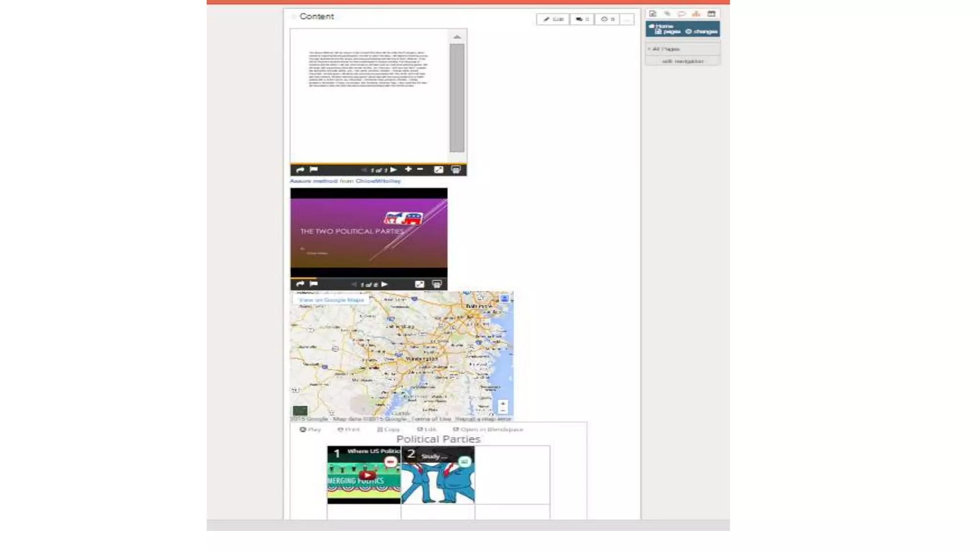This screenshot has height=551, width=980.
Task: Click the share arrow on the first document
Action: pos(300,170)
